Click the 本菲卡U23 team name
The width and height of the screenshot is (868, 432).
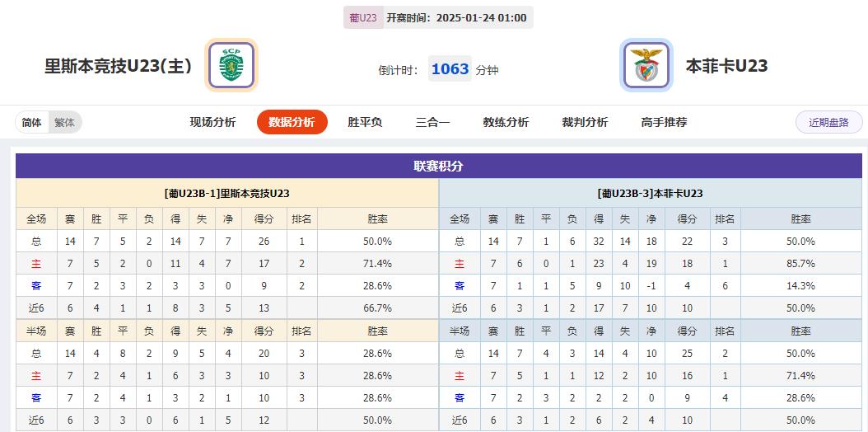[726, 66]
